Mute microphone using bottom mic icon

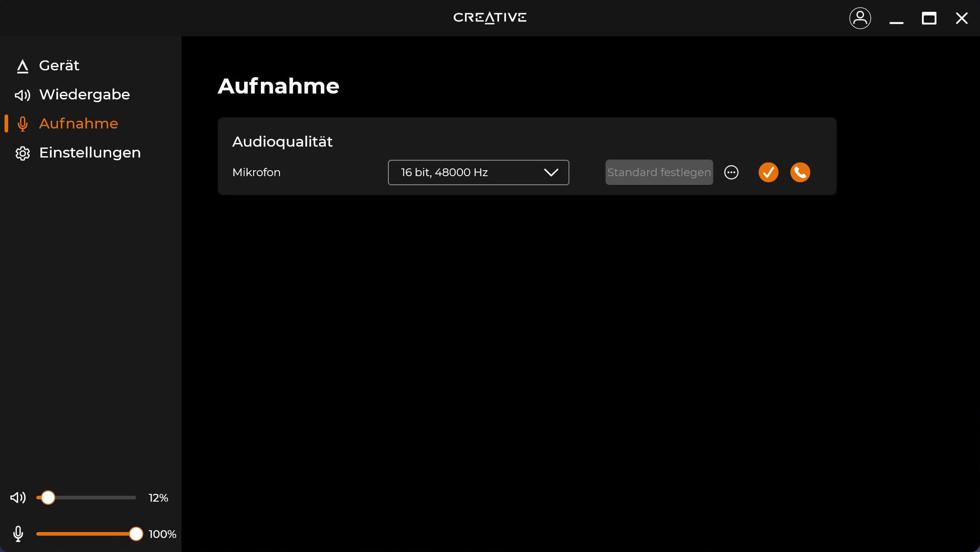coord(18,534)
